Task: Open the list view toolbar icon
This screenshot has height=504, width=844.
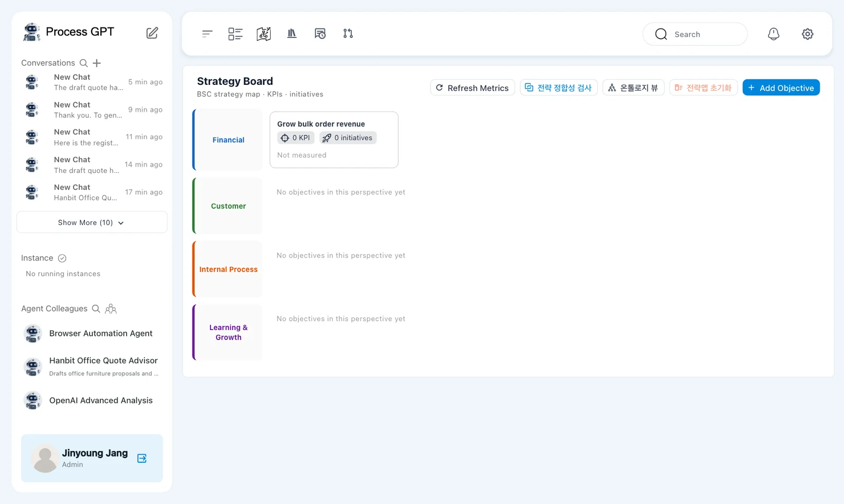Action: 235,34
